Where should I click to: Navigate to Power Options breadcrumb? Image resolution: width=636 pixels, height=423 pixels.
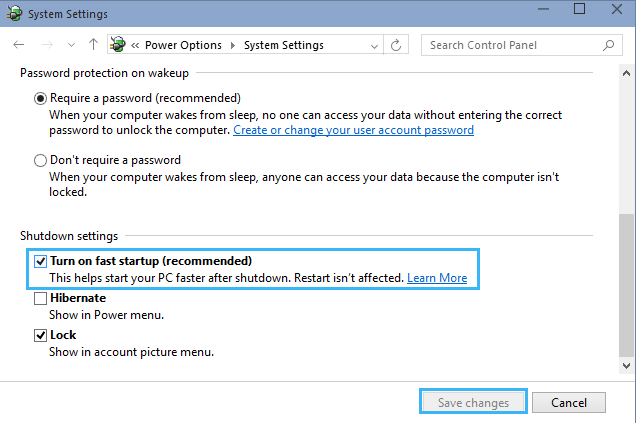pos(184,45)
